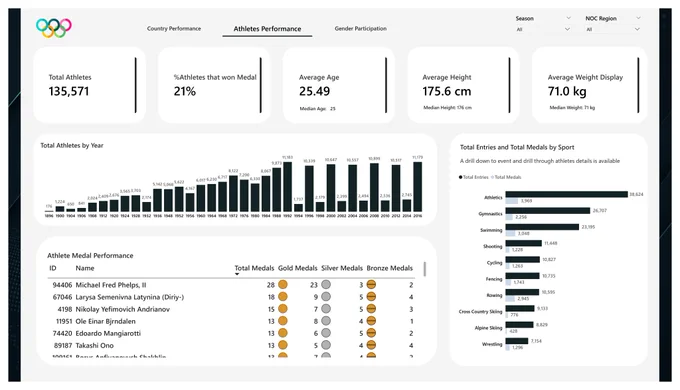Click the Total Athletes card

click(89, 85)
